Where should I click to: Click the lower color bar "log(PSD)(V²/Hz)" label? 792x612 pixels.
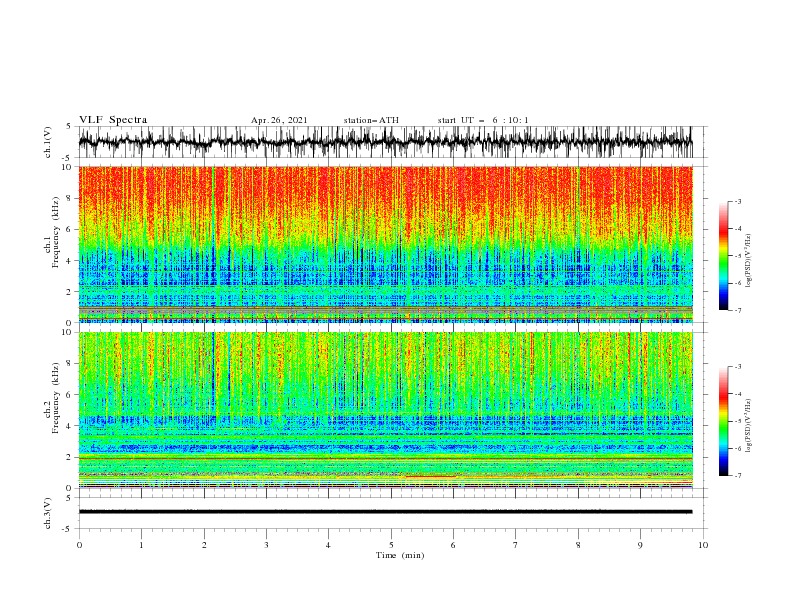click(x=749, y=425)
